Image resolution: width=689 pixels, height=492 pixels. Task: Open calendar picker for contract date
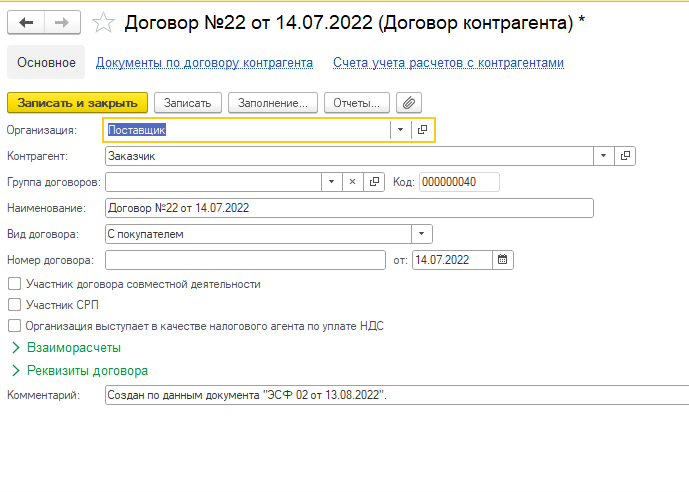pyautogui.click(x=503, y=260)
